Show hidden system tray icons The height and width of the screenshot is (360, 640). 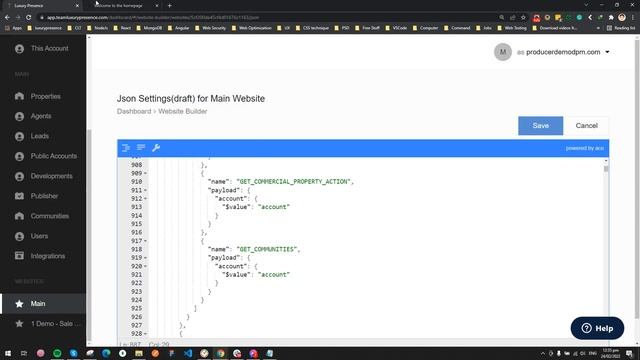point(542,353)
